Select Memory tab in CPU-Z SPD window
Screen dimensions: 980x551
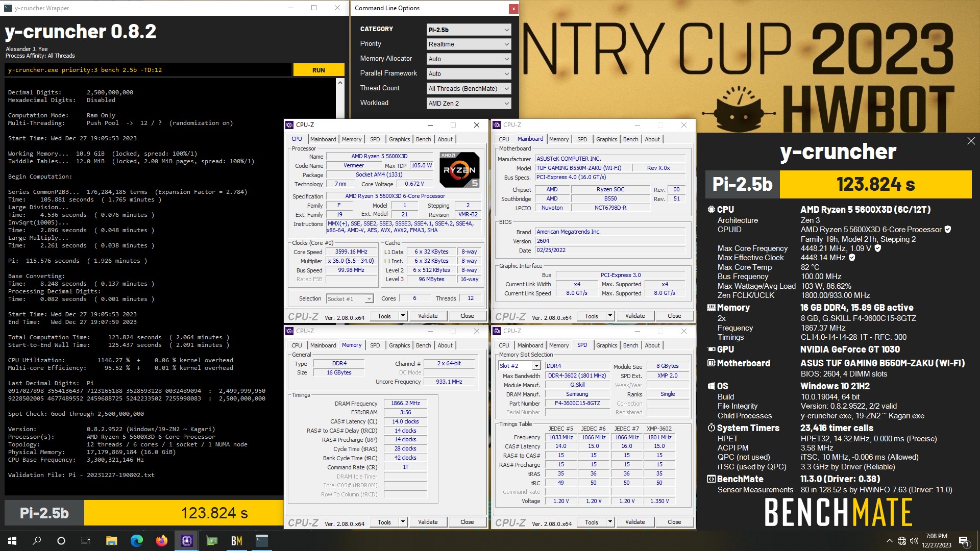(x=559, y=345)
